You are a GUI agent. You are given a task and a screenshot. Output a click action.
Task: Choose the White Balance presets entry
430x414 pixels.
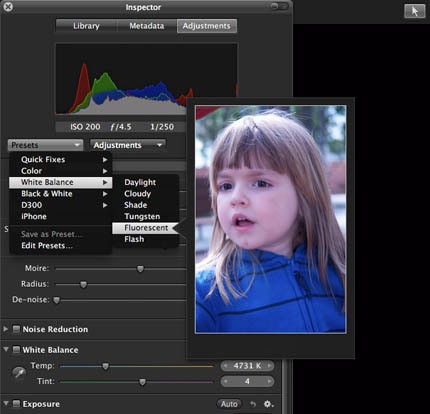pyautogui.click(x=61, y=182)
